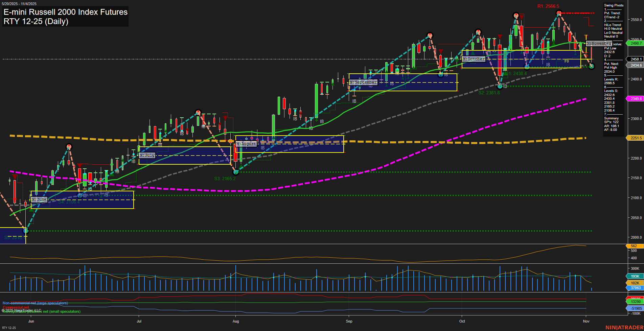This screenshot has width=644, height=331.
Task: Click the S3: 2165.2 support label
Action: point(225,179)
